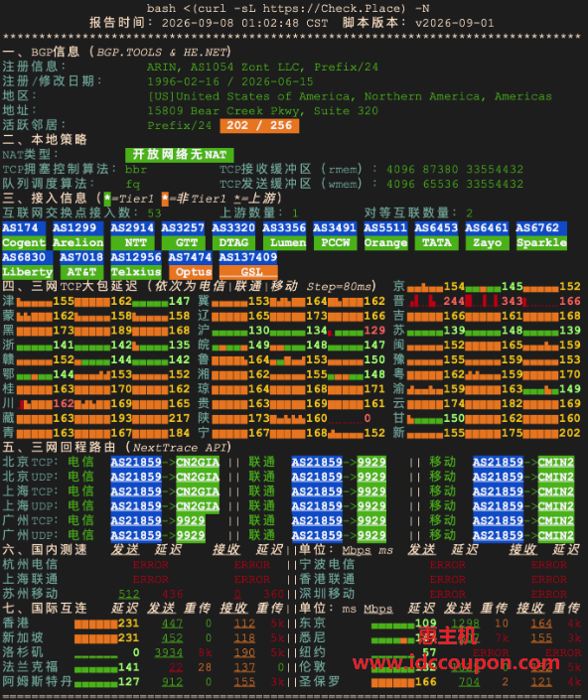Click the Suzhou Mobile 512 send speed
588x700 pixels.
point(129,594)
